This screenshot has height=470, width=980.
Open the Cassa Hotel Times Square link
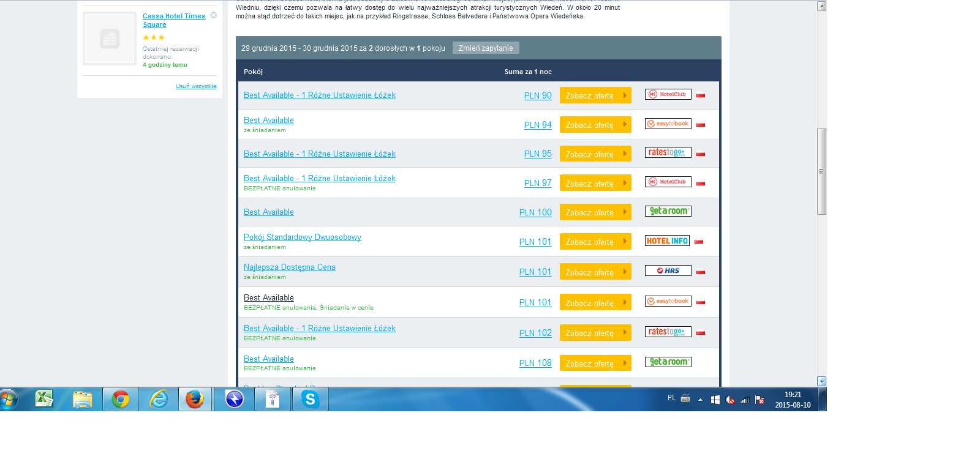click(174, 20)
